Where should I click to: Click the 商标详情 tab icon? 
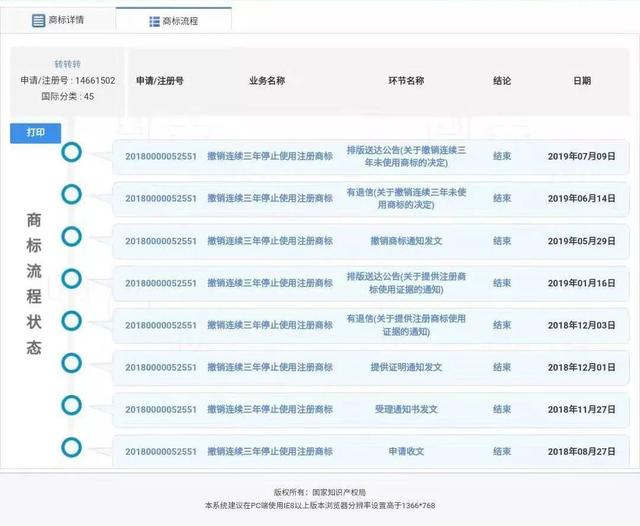pyautogui.click(x=39, y=20)
